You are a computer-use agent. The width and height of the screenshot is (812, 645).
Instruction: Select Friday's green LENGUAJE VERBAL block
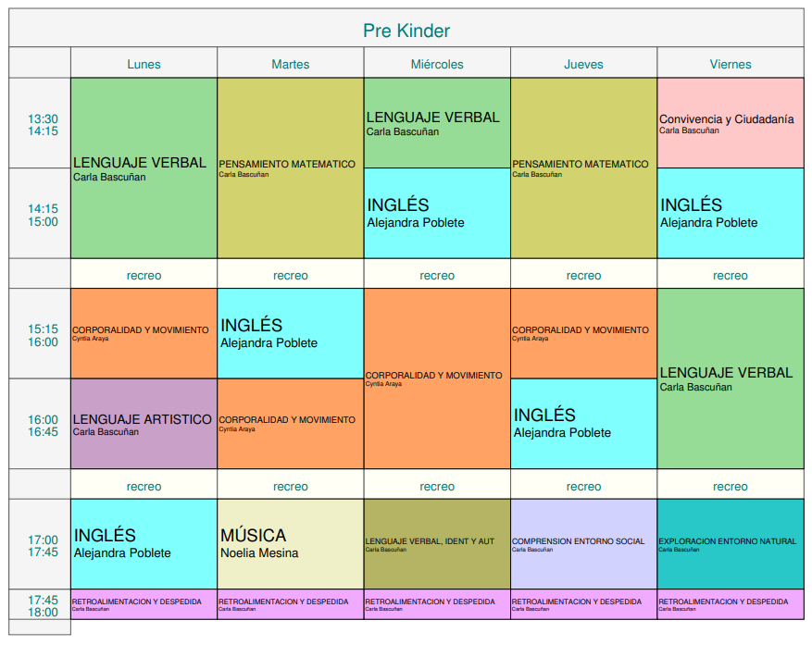pyautogui.click(x=730, y=378)
